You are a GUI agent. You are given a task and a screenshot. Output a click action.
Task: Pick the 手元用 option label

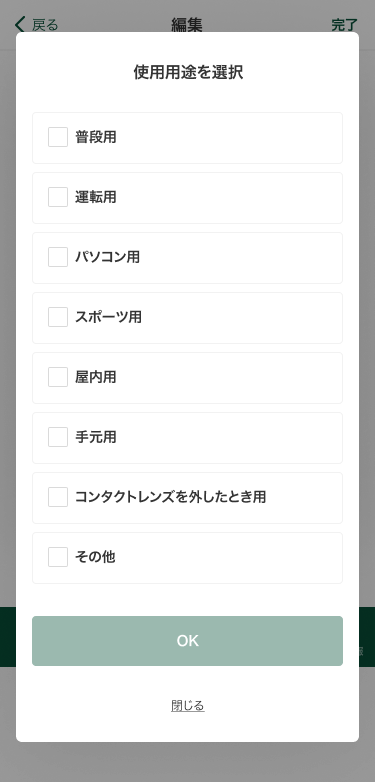(x=96, y=437)
